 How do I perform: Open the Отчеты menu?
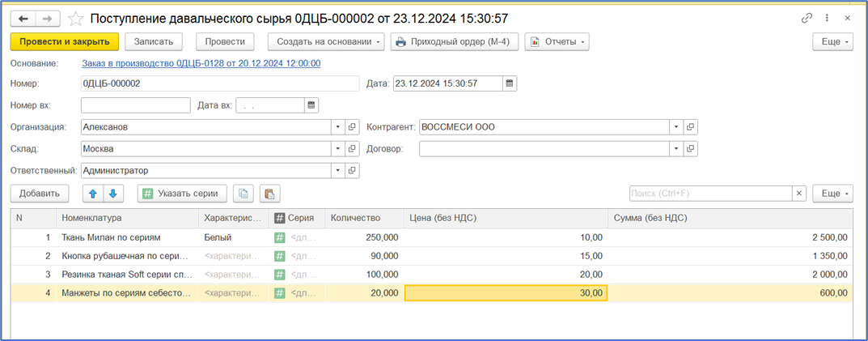[x=557, y=41]
